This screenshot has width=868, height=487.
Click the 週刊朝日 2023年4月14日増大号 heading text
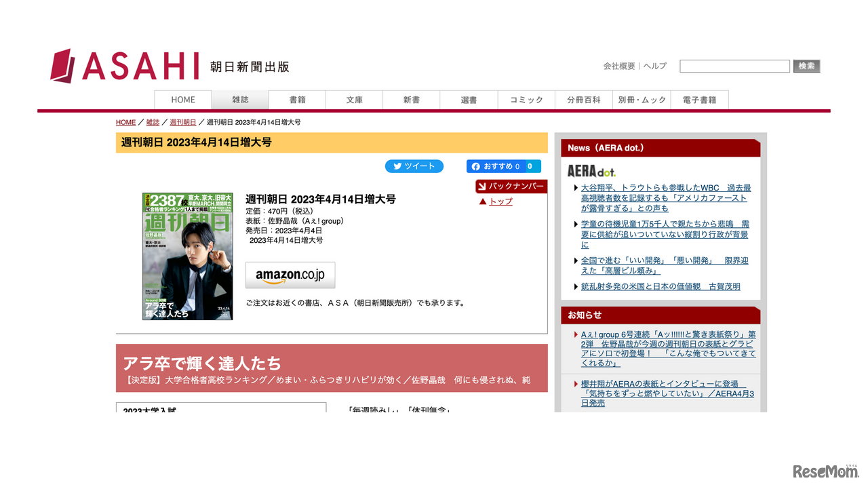click(196, 142)
